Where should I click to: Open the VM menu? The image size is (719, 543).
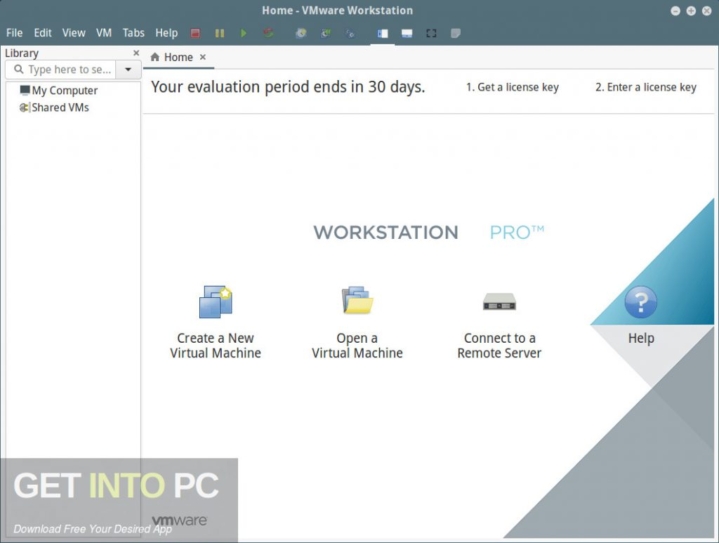click(104, 33)
